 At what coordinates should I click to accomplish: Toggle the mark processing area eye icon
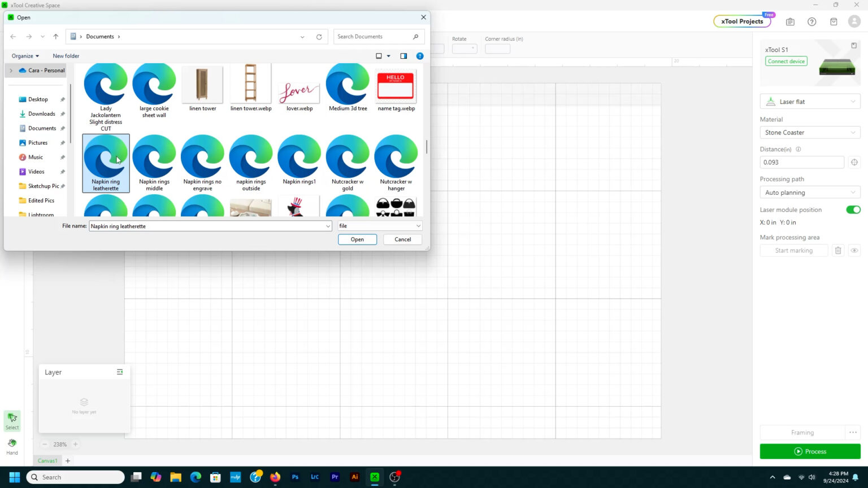pos(854,250)
